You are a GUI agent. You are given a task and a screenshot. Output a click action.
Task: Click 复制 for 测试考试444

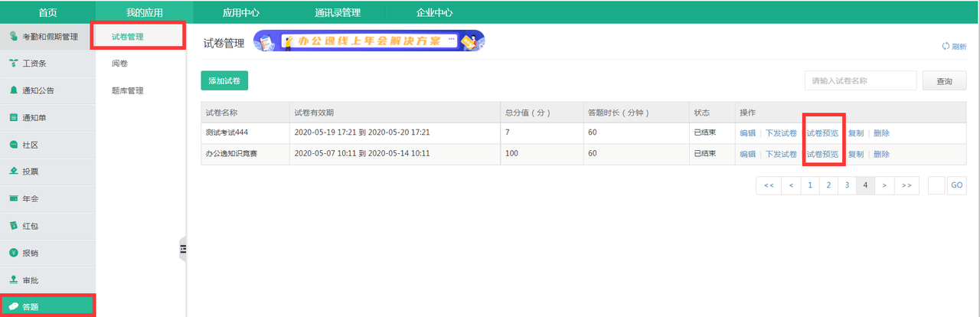(x=856, y=133)
